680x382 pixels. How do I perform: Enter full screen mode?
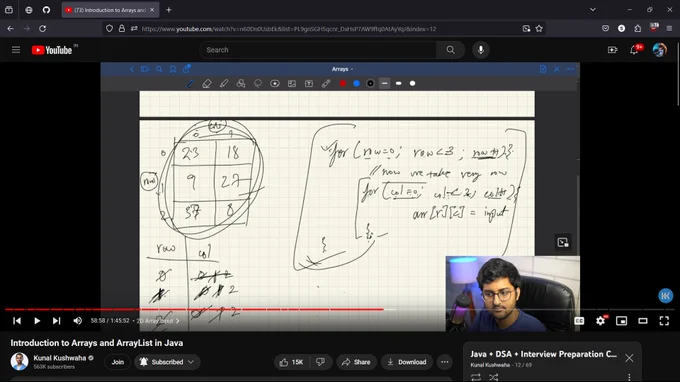point(664,321)
